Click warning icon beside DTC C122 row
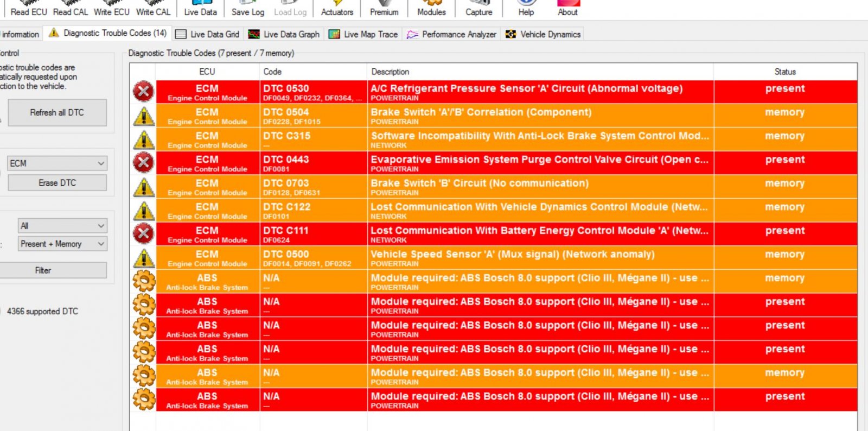This screenshot has width=868, height=431. 144,211
